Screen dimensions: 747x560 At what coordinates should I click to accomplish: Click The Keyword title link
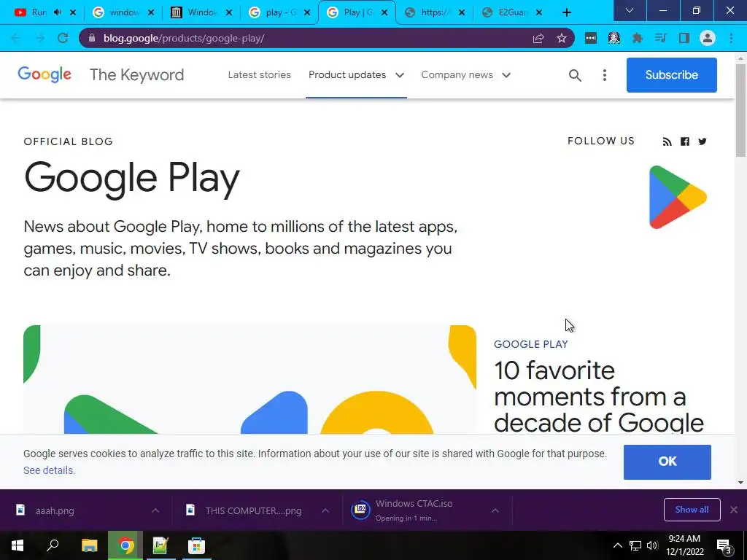136,75
